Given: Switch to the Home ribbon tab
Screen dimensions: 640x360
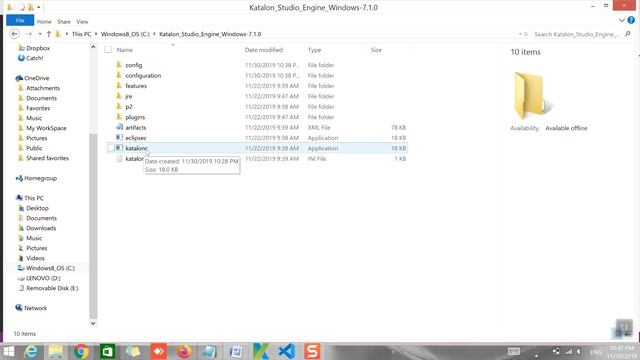Looking at the screenshot, I should pos(44,22).
